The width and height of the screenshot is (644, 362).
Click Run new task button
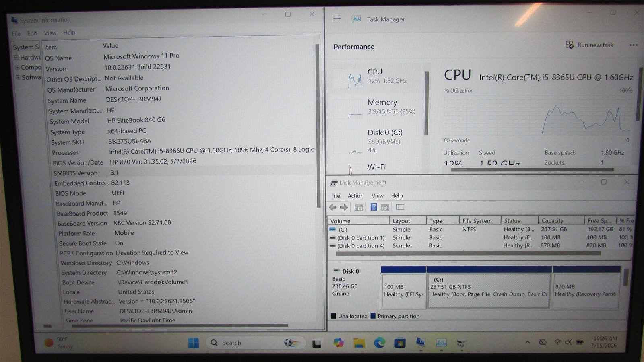pos(590,45)
